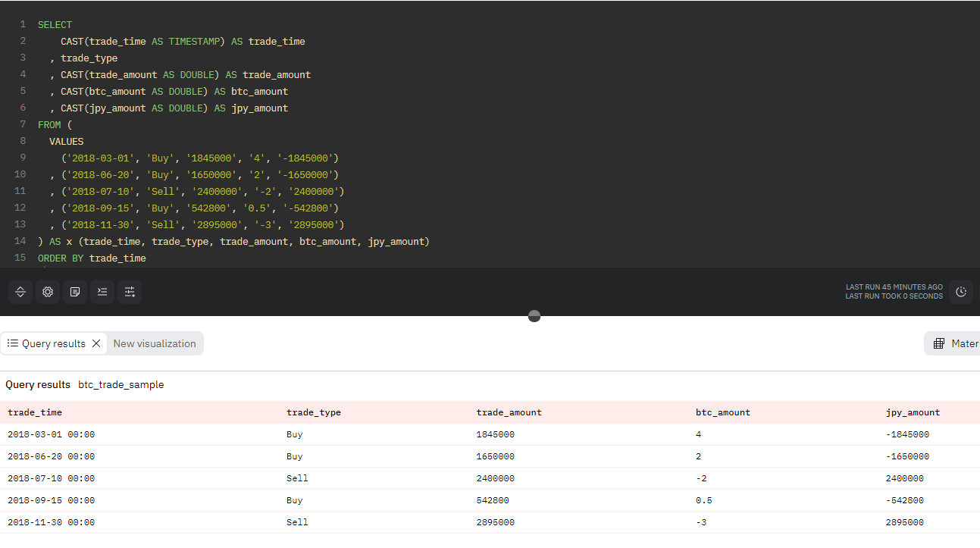The width and height of the screenshot is (980, 548).
Task: Place cursor in the '2018-11-30' values row
Action: [197, 225]
